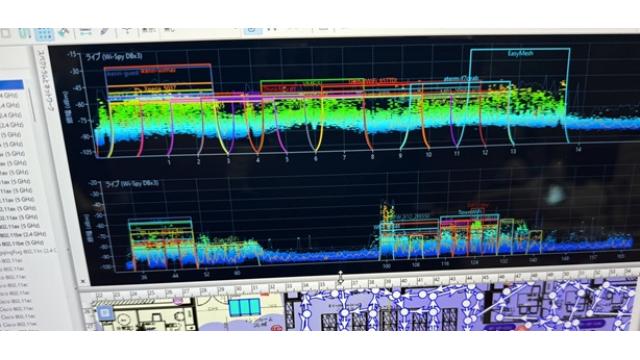This screenshot has width=640, height=360.
Task: Click the splitter handle between spectrum and map
Action: tap(340, 278)
